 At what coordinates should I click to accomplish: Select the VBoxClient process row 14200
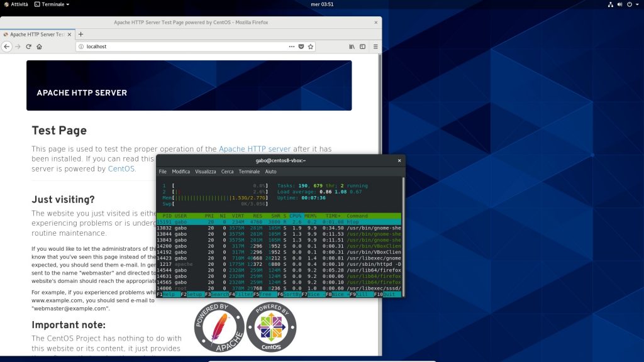279,246
